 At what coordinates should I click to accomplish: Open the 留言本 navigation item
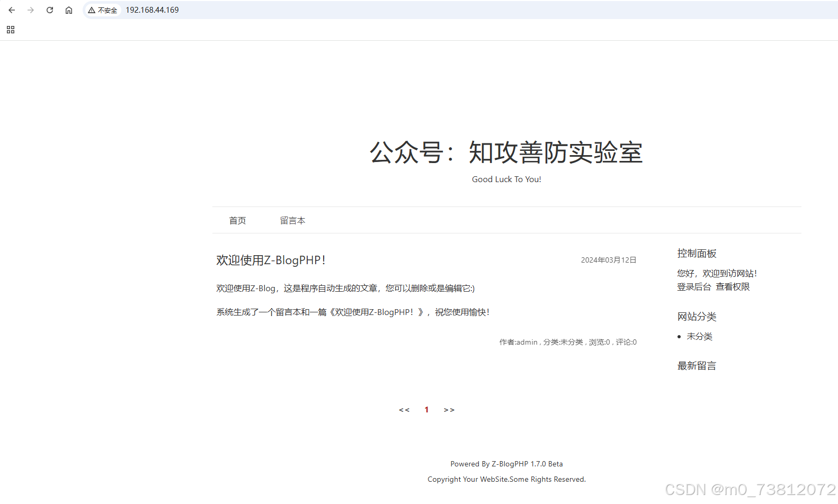[x=292, y=220]
